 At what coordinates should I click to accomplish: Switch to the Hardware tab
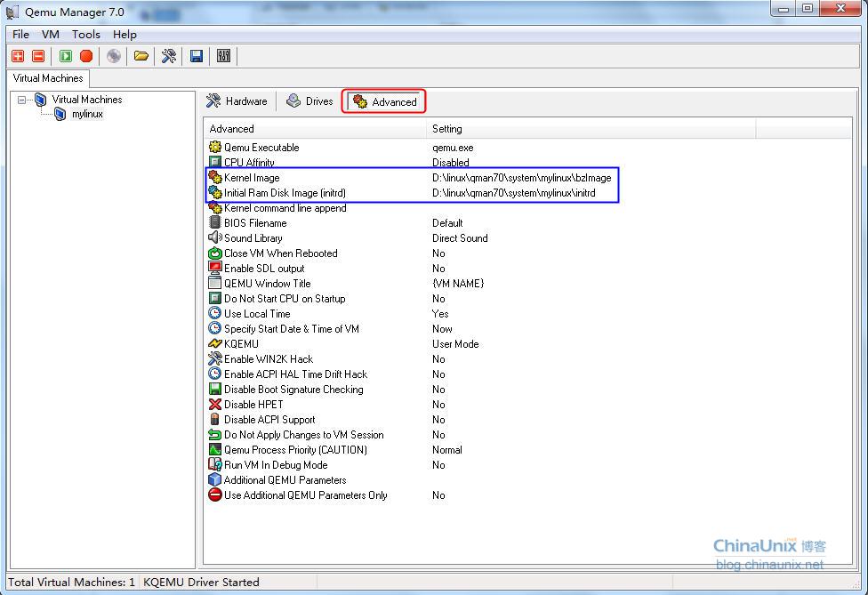(237, 101)
